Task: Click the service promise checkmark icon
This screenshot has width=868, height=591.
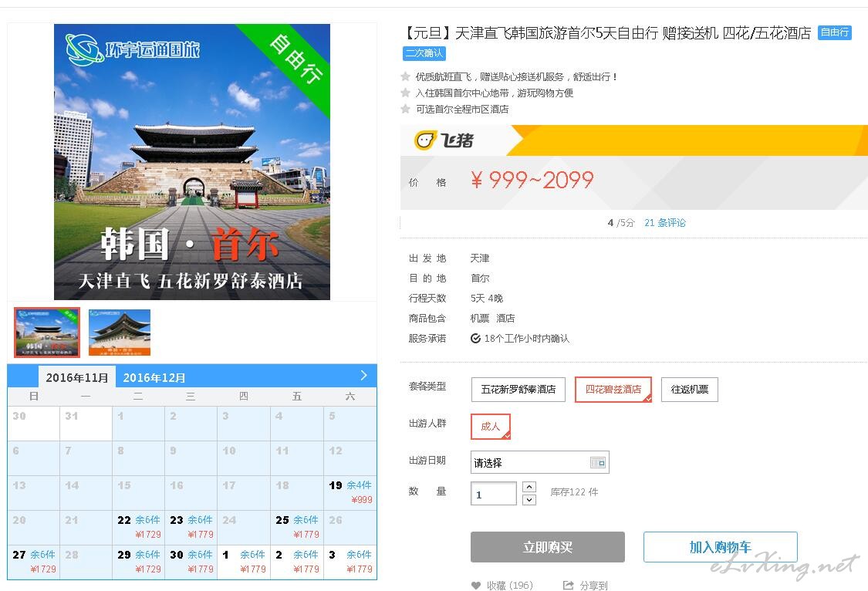Action: 475,338
